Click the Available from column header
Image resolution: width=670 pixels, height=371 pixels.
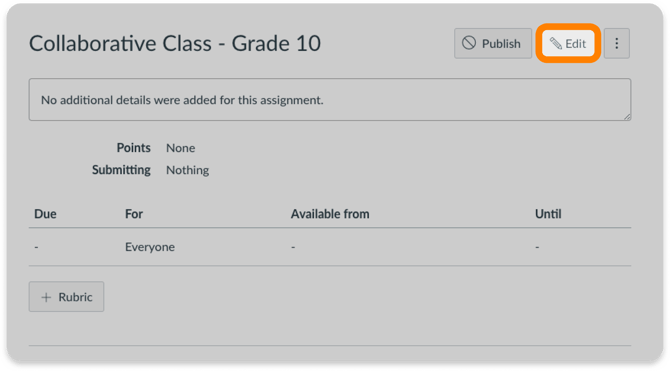[330, 214]
